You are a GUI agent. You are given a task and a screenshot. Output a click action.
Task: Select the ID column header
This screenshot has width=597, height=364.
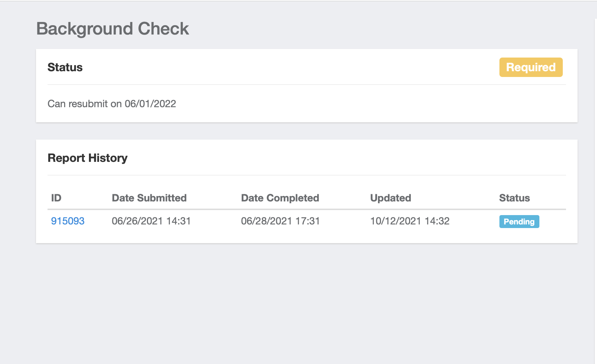coord(56,197)
